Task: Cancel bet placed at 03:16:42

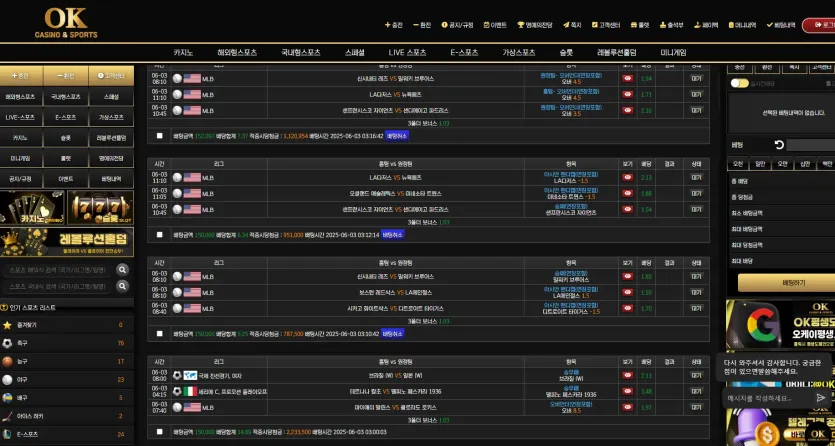Action: [397, 136]
